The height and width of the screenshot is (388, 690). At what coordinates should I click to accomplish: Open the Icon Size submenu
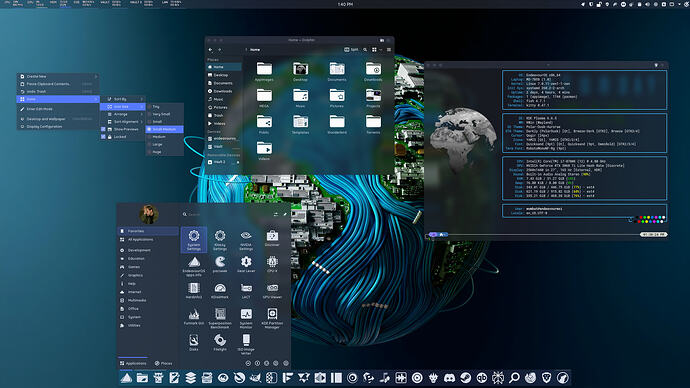(x=123, y=106)
